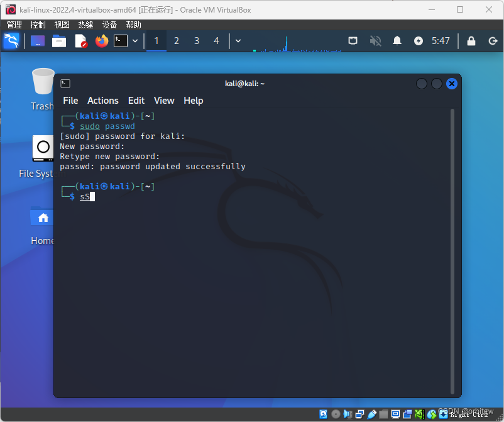Switch to workspace 1

(x=156, y=41)
